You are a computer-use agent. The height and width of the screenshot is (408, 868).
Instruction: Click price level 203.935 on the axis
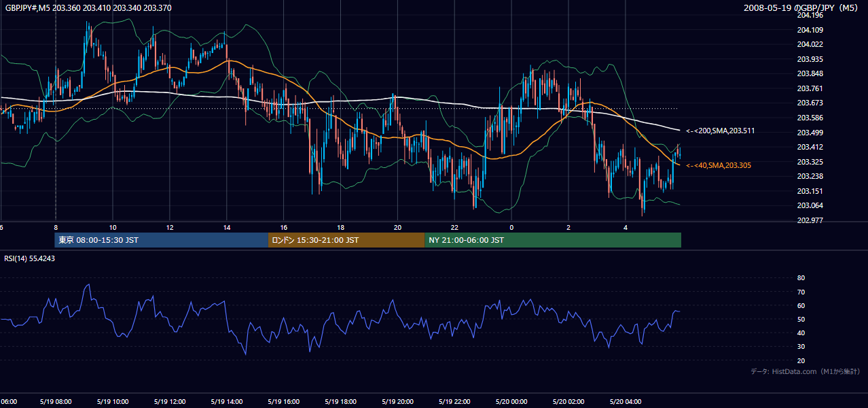[810, 59]
